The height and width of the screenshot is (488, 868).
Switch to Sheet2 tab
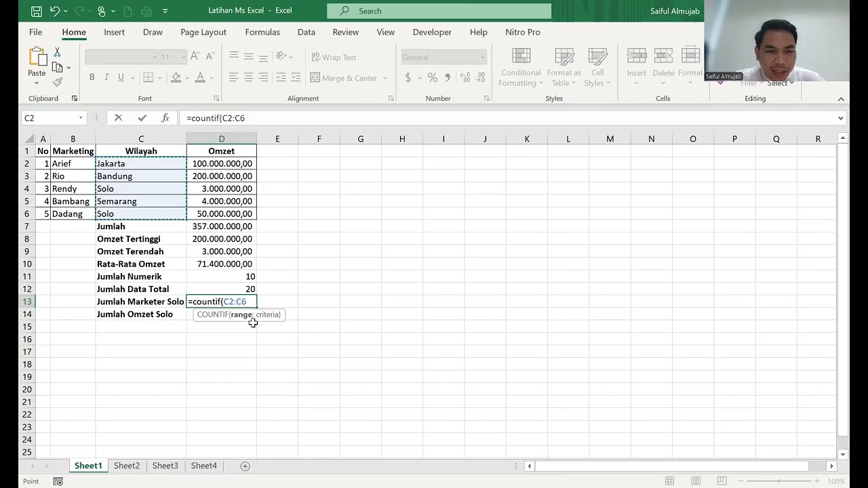tap(127, 466)
